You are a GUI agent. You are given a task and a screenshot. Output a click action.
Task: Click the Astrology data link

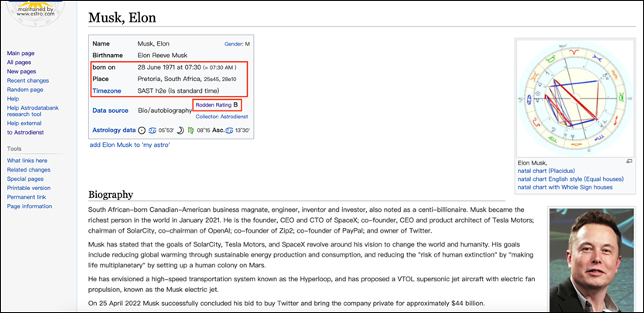coord(114,130)
